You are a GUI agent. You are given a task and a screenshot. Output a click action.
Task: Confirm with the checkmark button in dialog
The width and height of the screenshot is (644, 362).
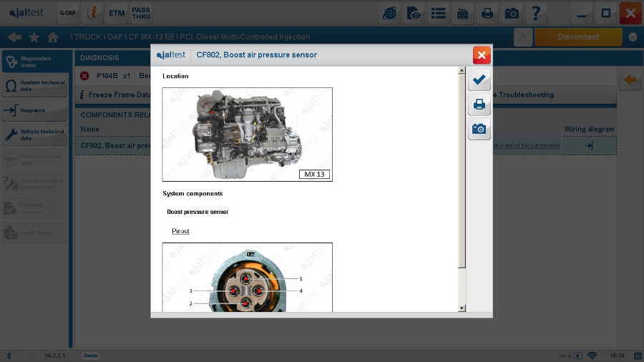(x=479, y=79)
